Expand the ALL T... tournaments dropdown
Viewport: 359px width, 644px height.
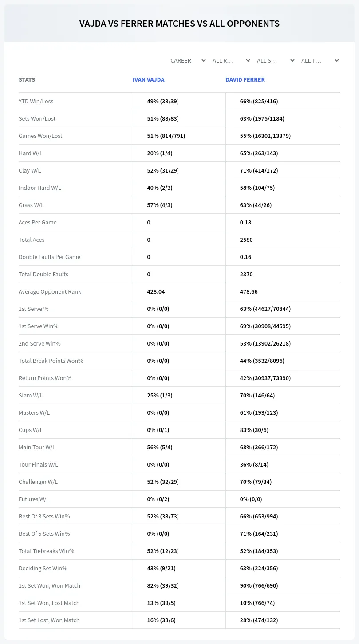pos(320,60)
